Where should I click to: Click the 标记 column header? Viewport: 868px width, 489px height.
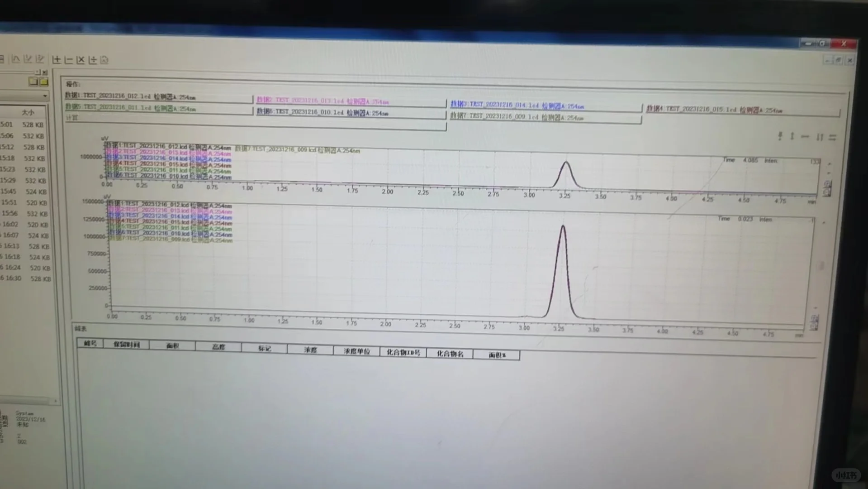[x=265, y=348]
